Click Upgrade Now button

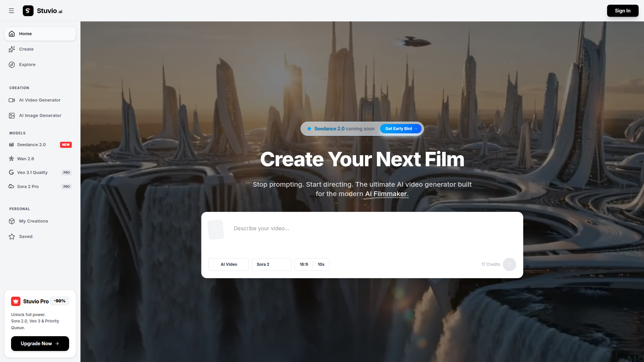click(40, 344)
